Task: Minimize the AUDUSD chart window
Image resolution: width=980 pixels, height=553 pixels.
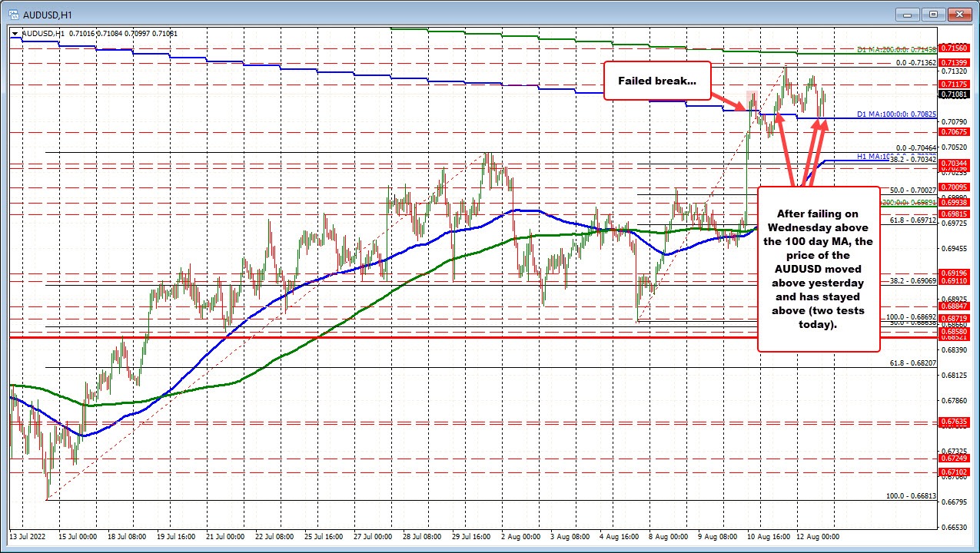Action: point(912,14)
